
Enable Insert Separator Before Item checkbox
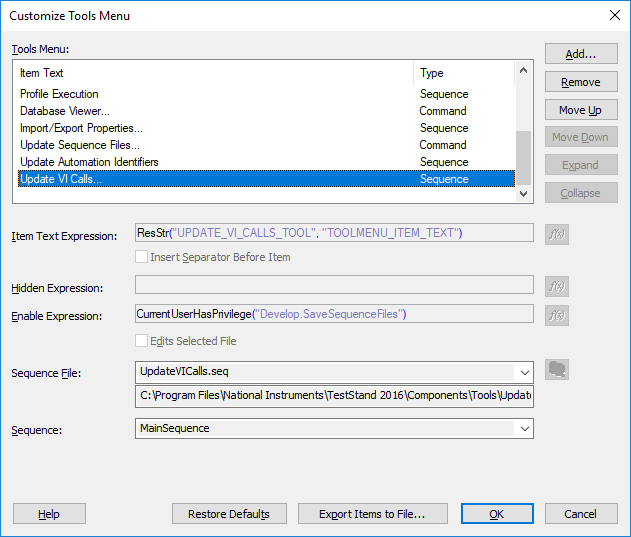tap(142, 257)
